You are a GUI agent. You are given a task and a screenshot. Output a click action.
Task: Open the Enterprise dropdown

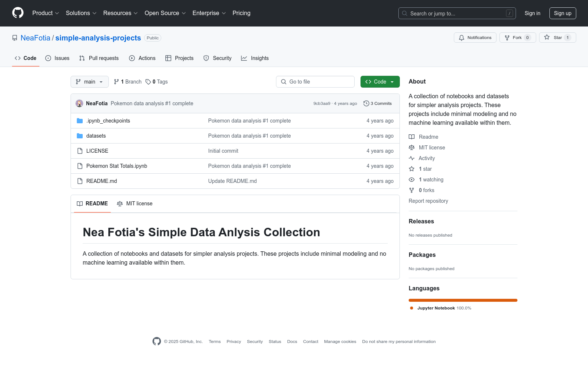coord(209,13)
